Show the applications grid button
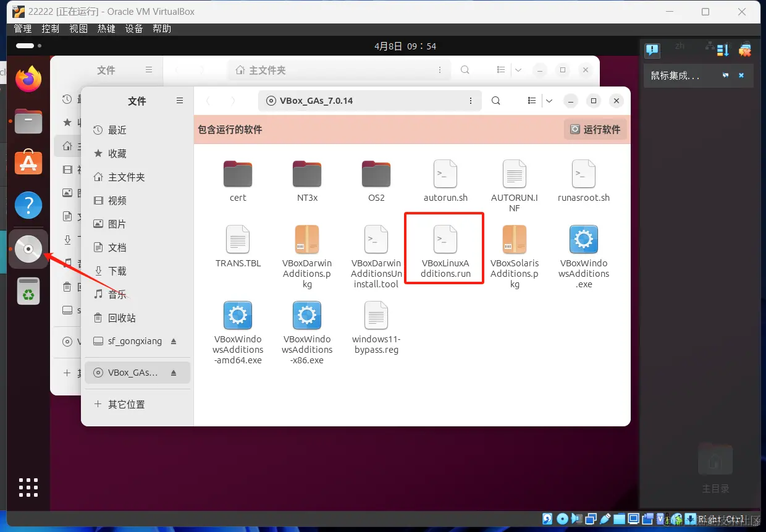 (x=28, y=487)
